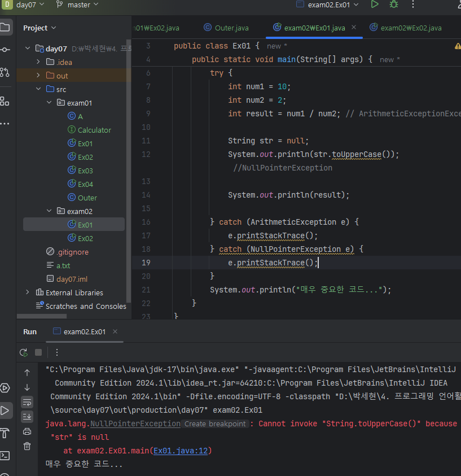Expand the .idea folder
Screen dimensions: 461x476
(38, 62)
